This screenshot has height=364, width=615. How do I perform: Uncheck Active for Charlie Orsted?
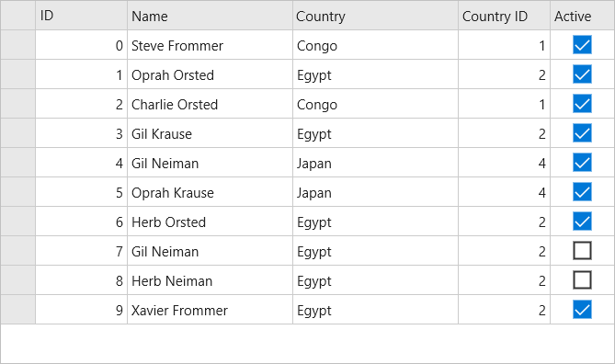click(582, 104)
